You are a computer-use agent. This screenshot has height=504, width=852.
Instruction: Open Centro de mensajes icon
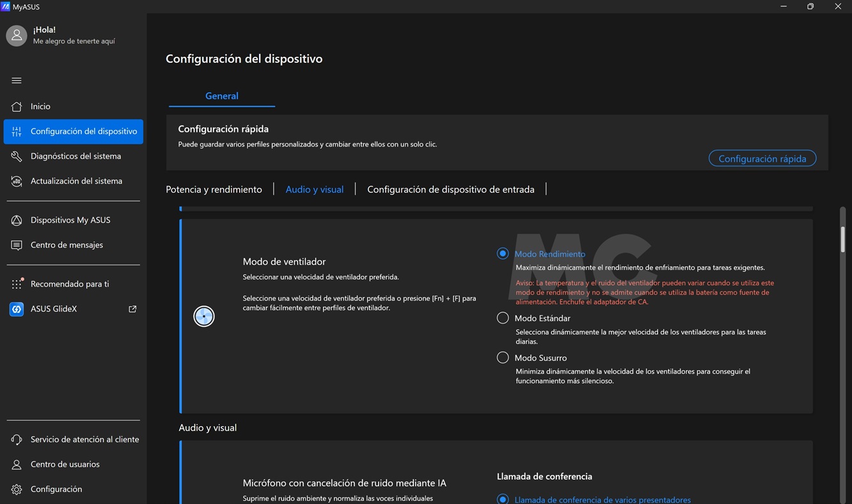point(17,246)
